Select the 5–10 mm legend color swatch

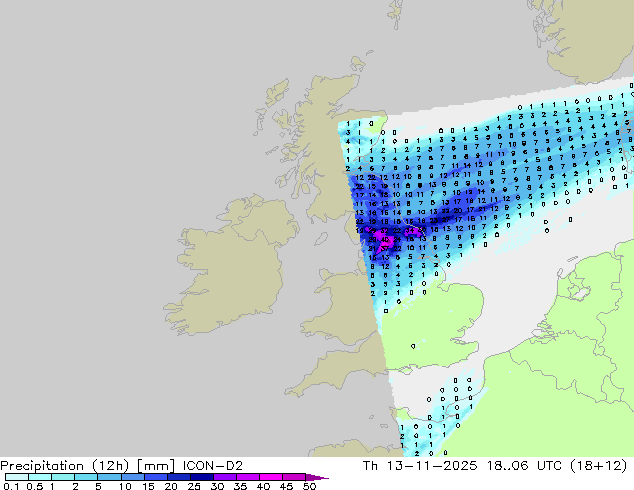(109, 477)
